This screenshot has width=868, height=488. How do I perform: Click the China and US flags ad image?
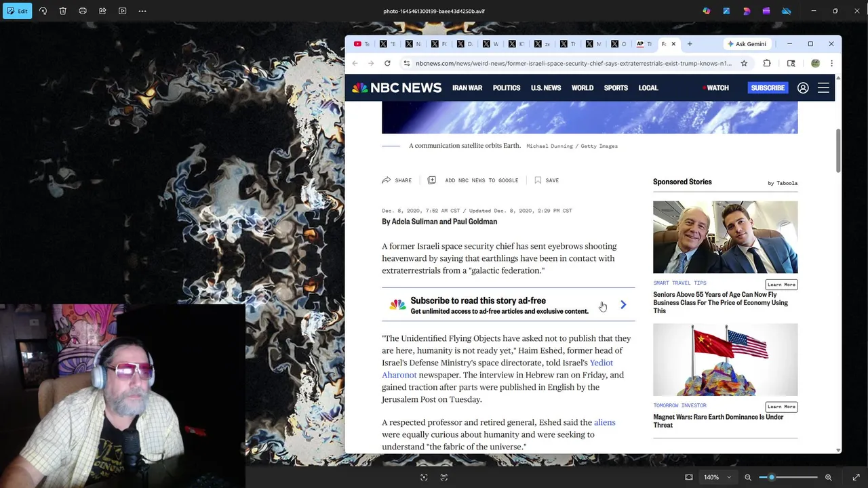tap(725, 359)
